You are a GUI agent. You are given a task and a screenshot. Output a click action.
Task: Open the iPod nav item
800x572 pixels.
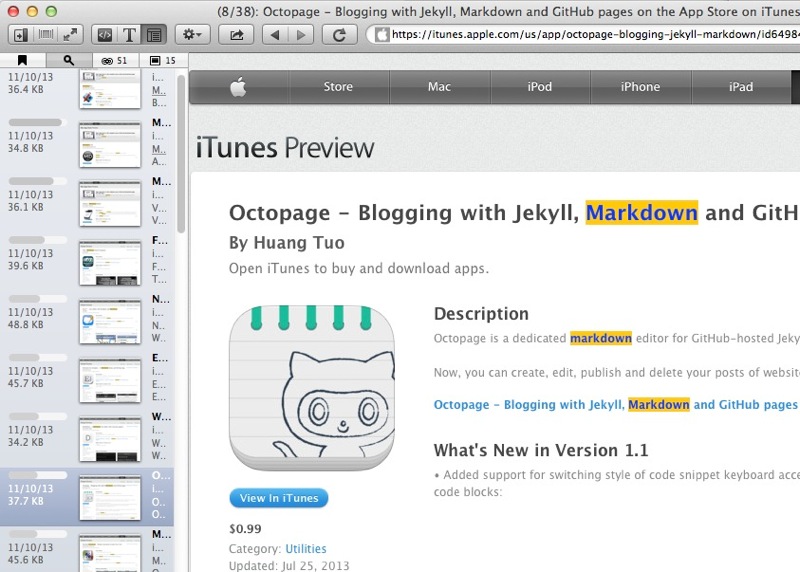(x=540, y=87)
